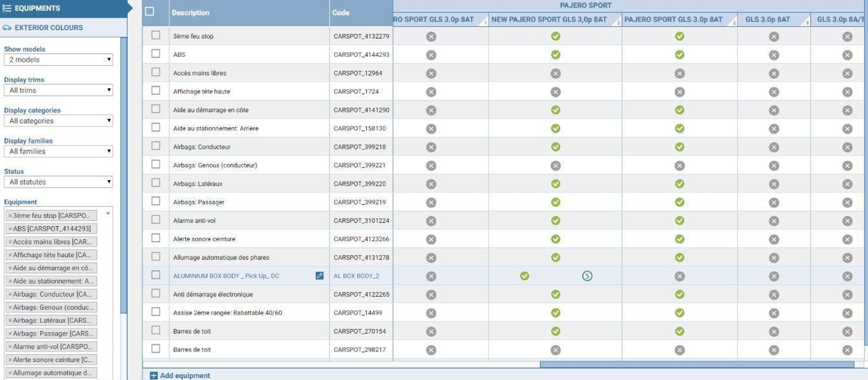Viewport: 868px width, 380px height.
Task: Check the Barres de toit CARSPOT_270154 checkbox
Action: [156, 330]
